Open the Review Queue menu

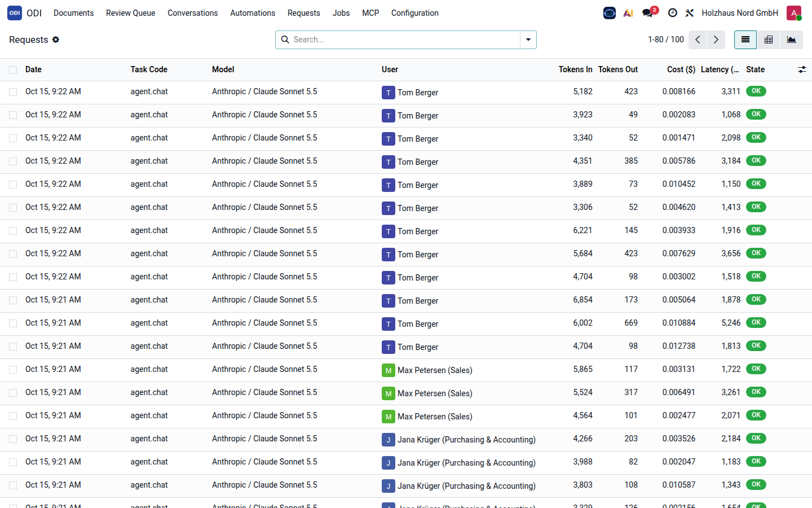(x=130, y=13)
